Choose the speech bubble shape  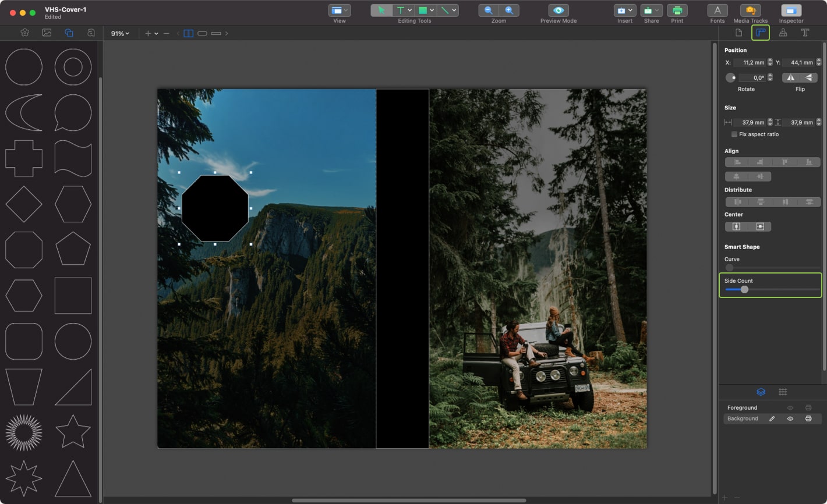pyautogui.click(x=73, y=112)
